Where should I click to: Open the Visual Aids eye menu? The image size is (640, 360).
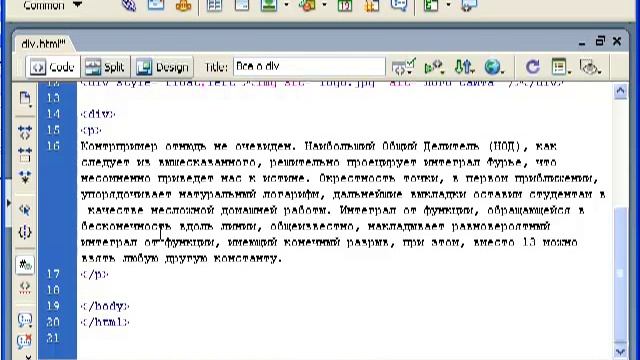[590, 67]
